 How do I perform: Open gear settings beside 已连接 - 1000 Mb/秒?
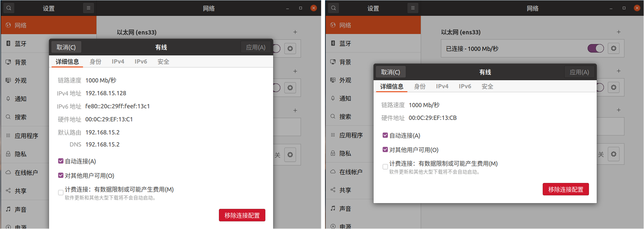(614, 48)
